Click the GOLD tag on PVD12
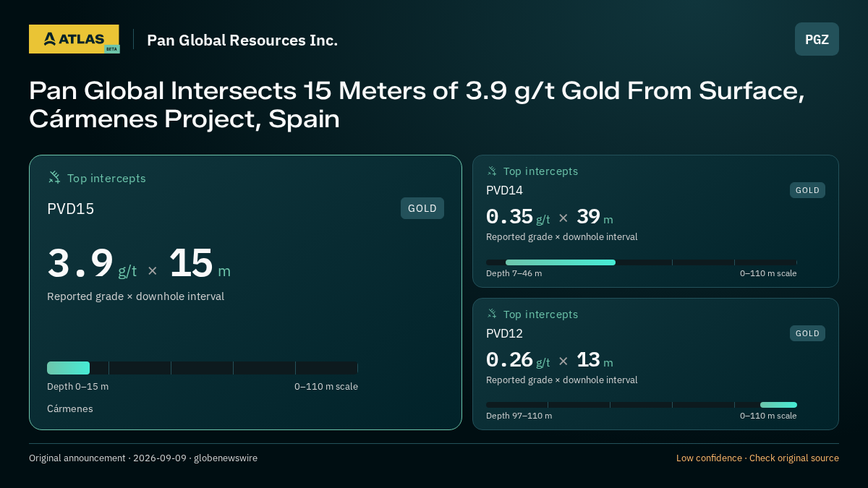This screenshot has height=488, width=868. click(x=807, y=333)
